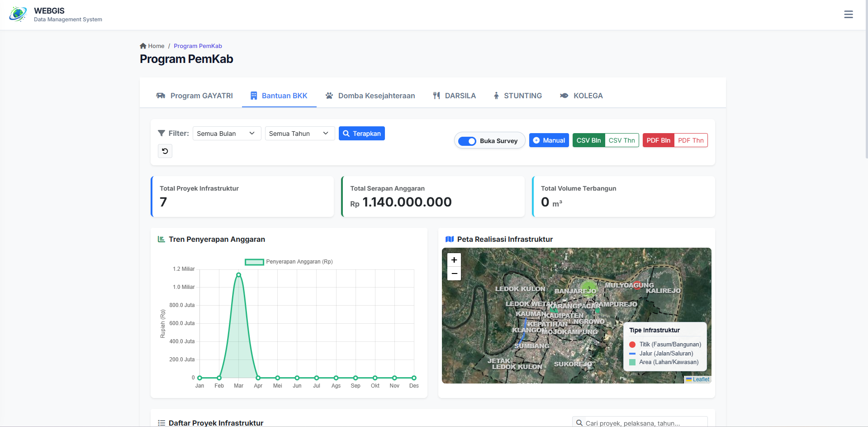
Task: Click the home icon in the breadcrumb
Action: tap(143, 45)
